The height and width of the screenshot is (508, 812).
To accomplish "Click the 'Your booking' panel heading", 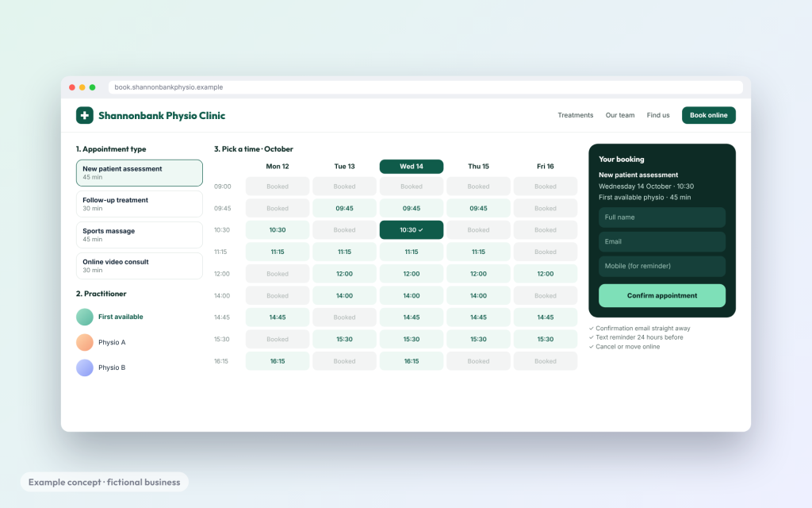I will pyautogui.click(x=622, y=159).
